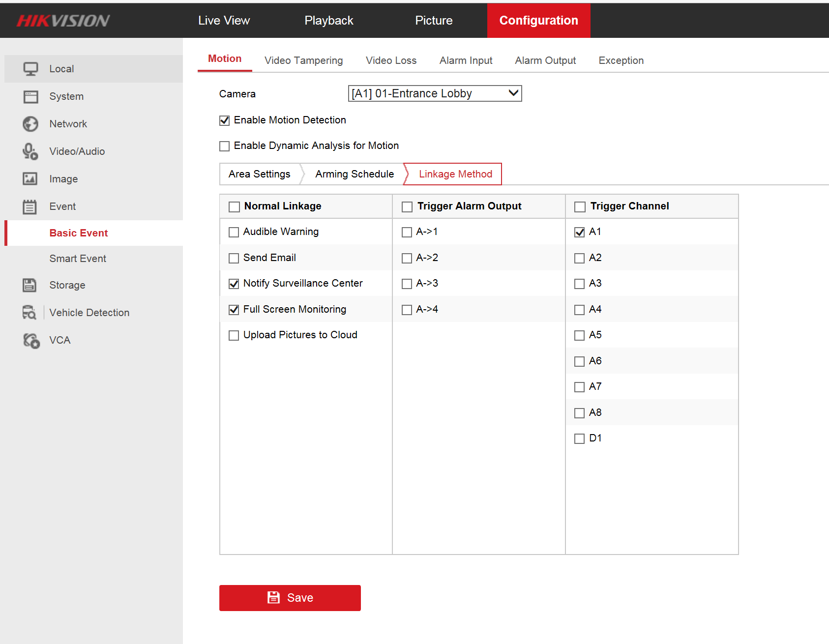Click the Storage floppy disk icon
The width and height of the screenshot is (829, 644).
click(30, 285)
